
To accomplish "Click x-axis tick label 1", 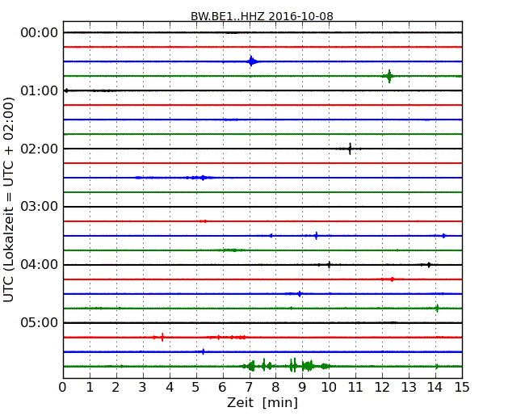I will tap(90, 387).
